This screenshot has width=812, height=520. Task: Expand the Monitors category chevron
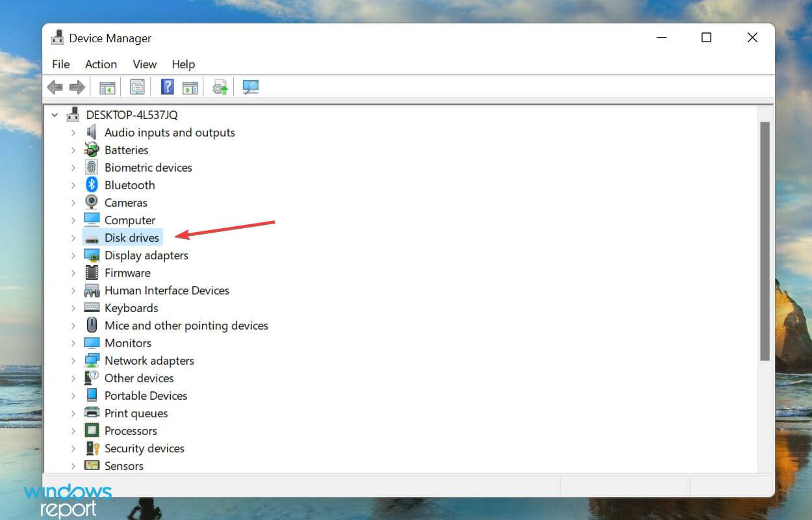point(73,343)
